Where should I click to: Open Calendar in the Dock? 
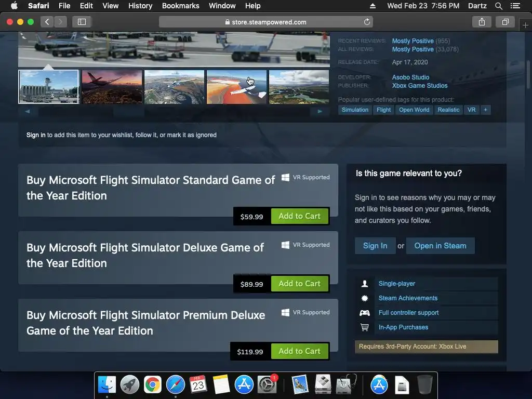pyautogui.click(x=198, y=385)
